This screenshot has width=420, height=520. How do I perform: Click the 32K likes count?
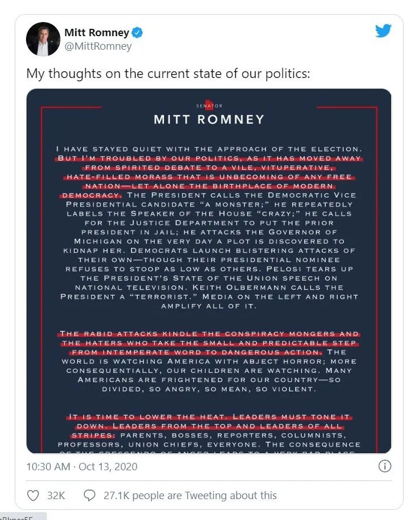click(x=56, y=496)
